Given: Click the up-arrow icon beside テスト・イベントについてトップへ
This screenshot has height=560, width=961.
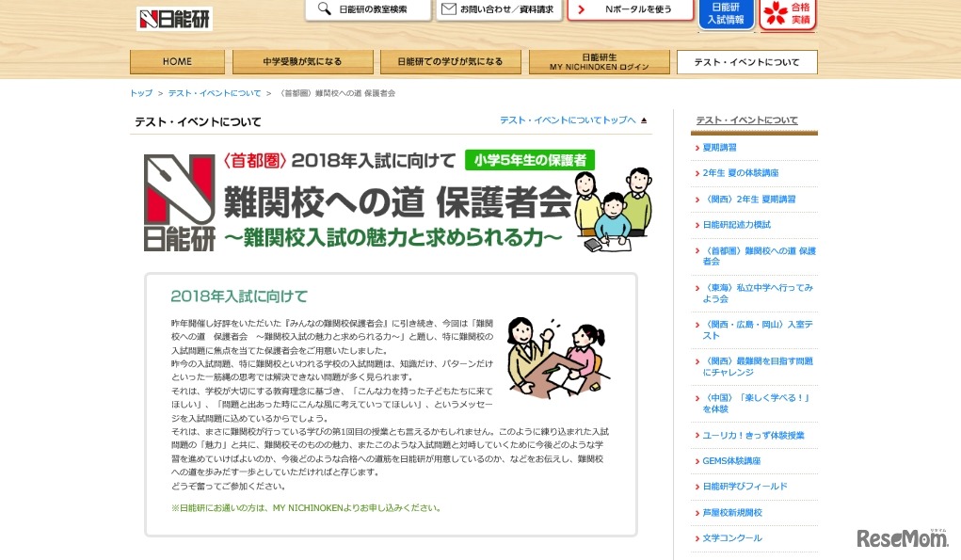Looking at the screenshot, I should [x=643, y=120].
